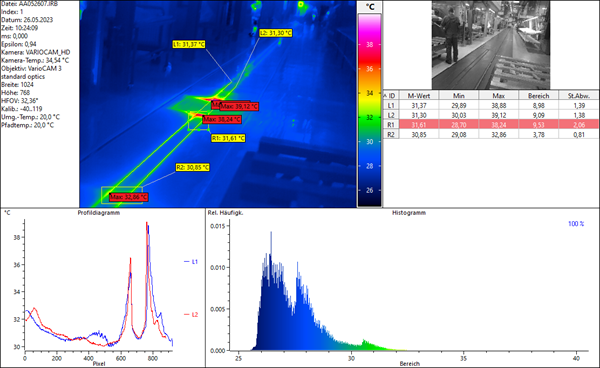Click the Max column header
This screenshot has width=600, height=368.
[499, 96]
